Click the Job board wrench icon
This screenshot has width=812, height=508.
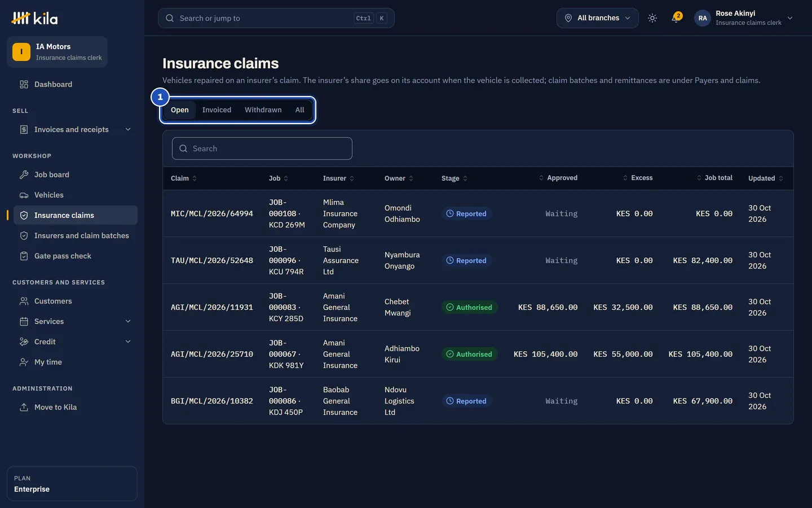(x=24, y=174)
